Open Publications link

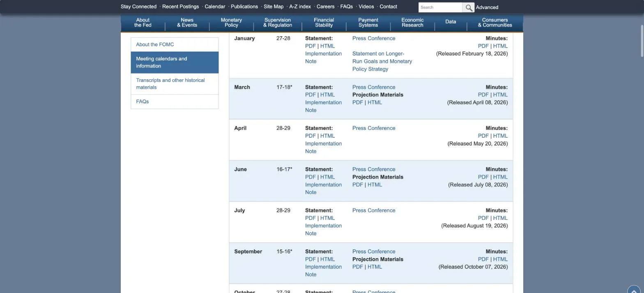(x=244, y=7)
